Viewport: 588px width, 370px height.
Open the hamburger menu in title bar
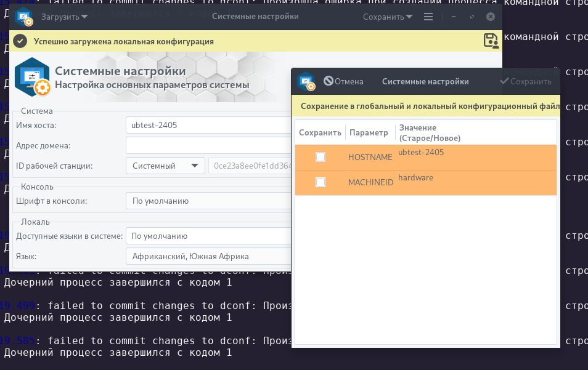(427, 17)
